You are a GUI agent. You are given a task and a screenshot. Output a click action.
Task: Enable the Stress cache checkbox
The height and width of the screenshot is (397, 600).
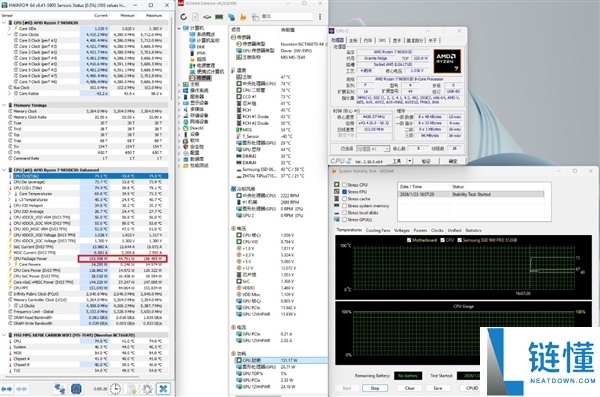[x=344, y=199]
